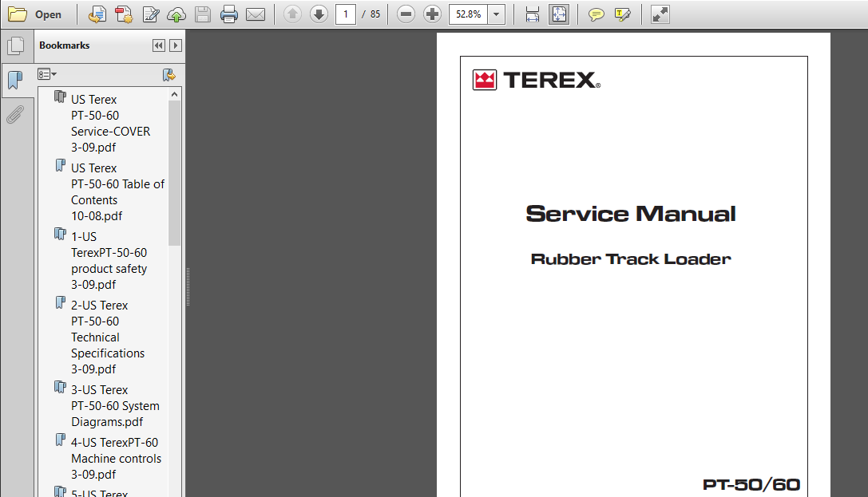
Task: Click the fit width scrolling icon
Action: coord(533,14)
